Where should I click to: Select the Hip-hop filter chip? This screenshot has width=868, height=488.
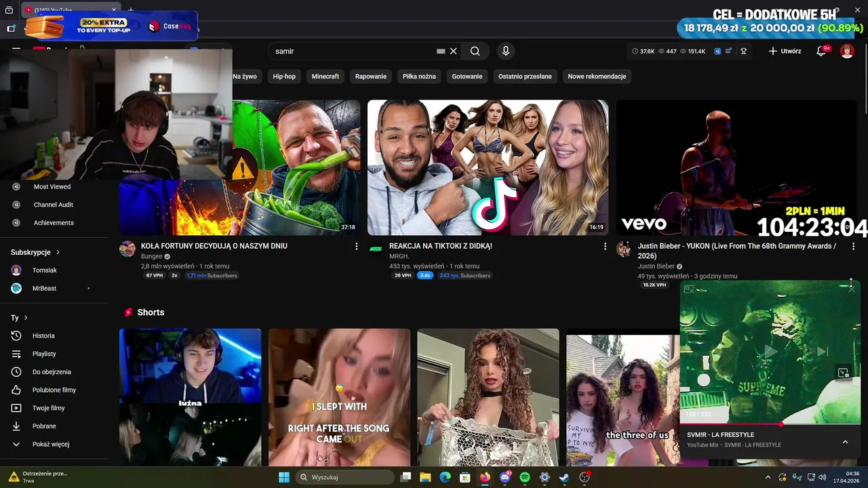[284, 77]
